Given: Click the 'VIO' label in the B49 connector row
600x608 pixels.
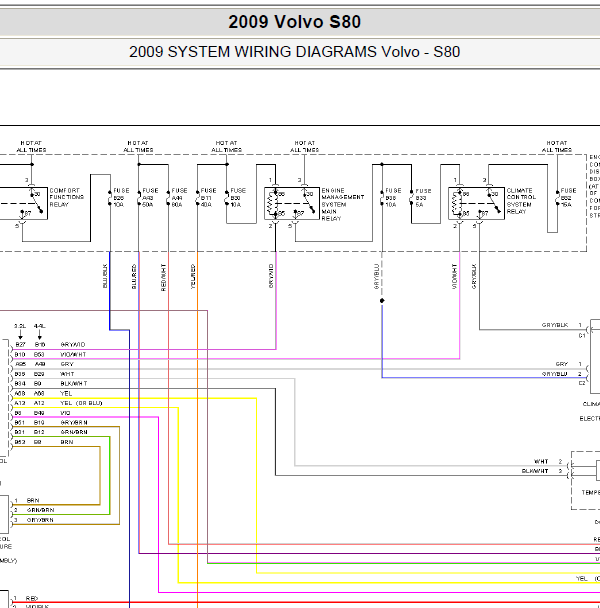Looking at the screenshot, I should 66,413.
